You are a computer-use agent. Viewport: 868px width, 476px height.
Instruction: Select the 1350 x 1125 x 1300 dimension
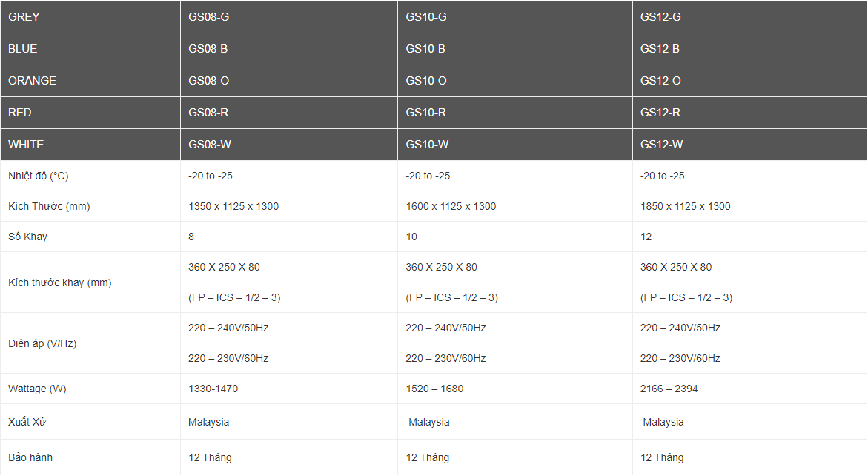233,207
